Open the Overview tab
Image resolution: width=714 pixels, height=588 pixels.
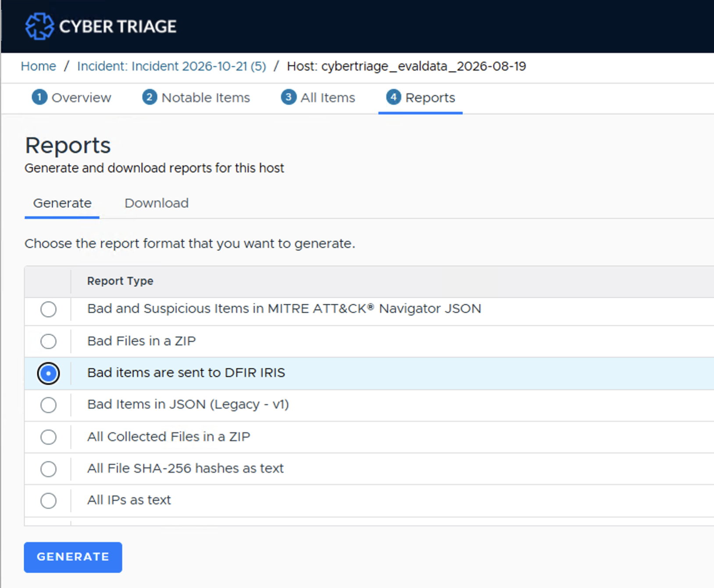tap(71, 97)
